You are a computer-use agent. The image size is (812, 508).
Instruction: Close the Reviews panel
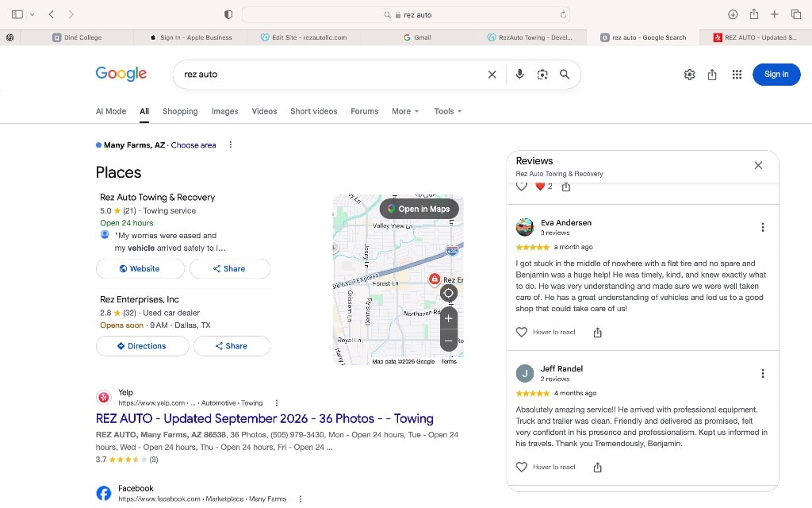coord(758,165)
